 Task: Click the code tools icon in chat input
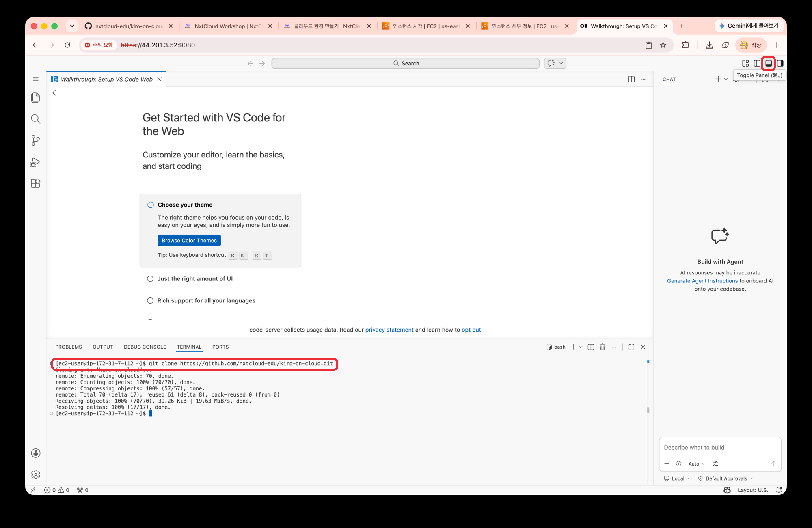679,464
